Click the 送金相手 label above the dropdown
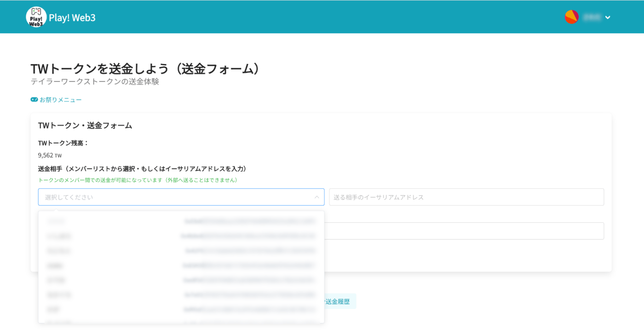The width and height of the screenshot is (644, 335). [x=144, y=169]
